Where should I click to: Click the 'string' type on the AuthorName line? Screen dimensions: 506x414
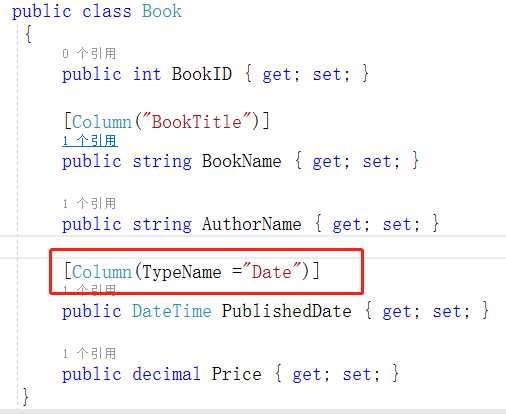coord(162,224)
